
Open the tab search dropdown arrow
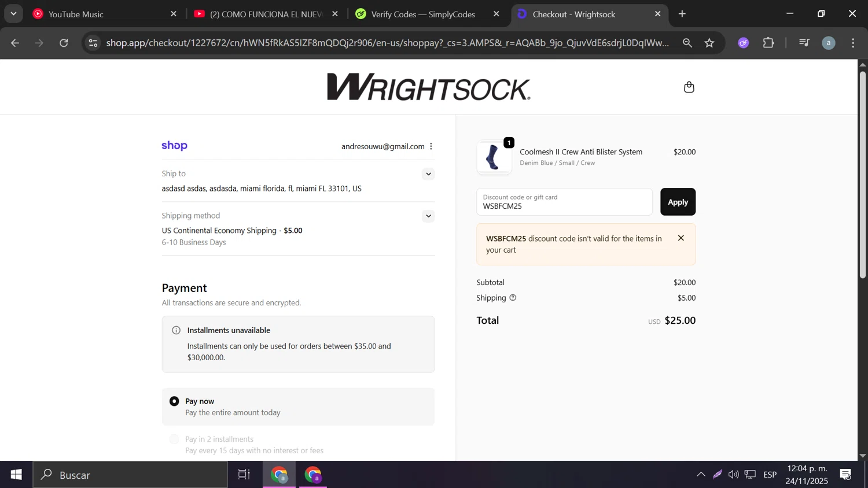(13, 14)
